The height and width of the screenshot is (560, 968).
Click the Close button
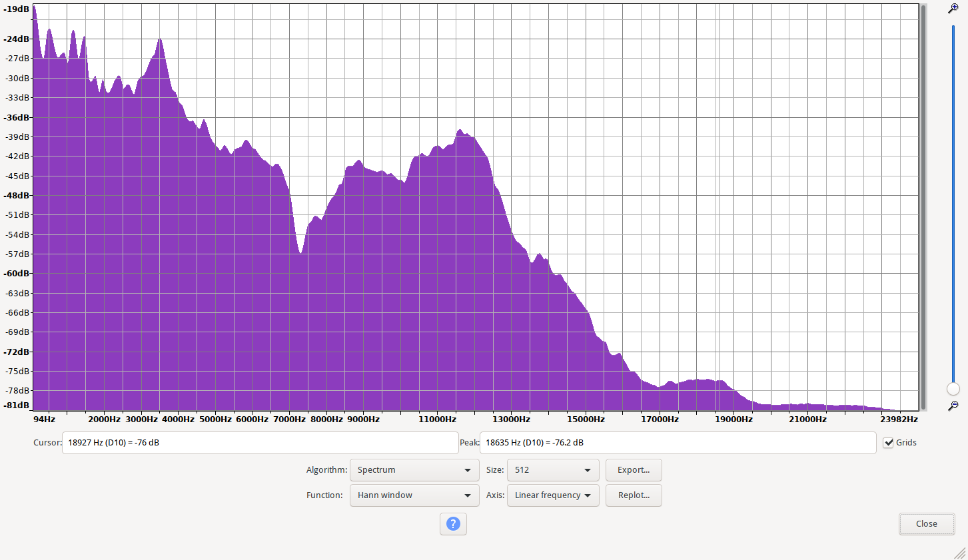tap(927, 524)
